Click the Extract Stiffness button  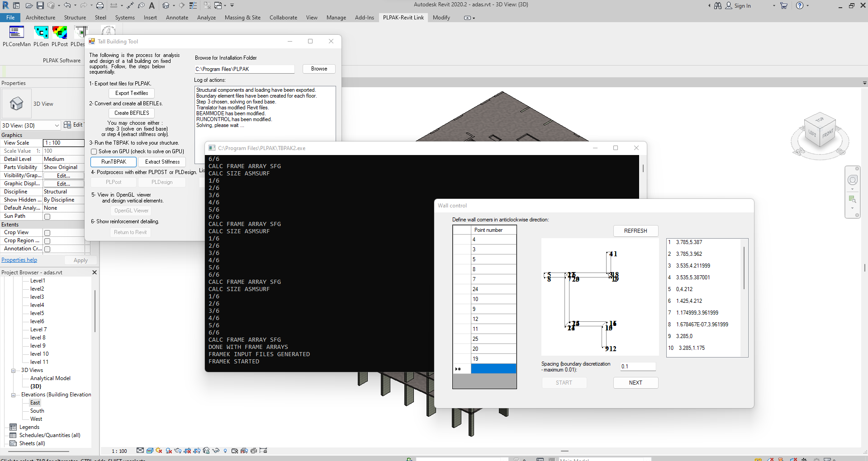[x=162, y=162]
